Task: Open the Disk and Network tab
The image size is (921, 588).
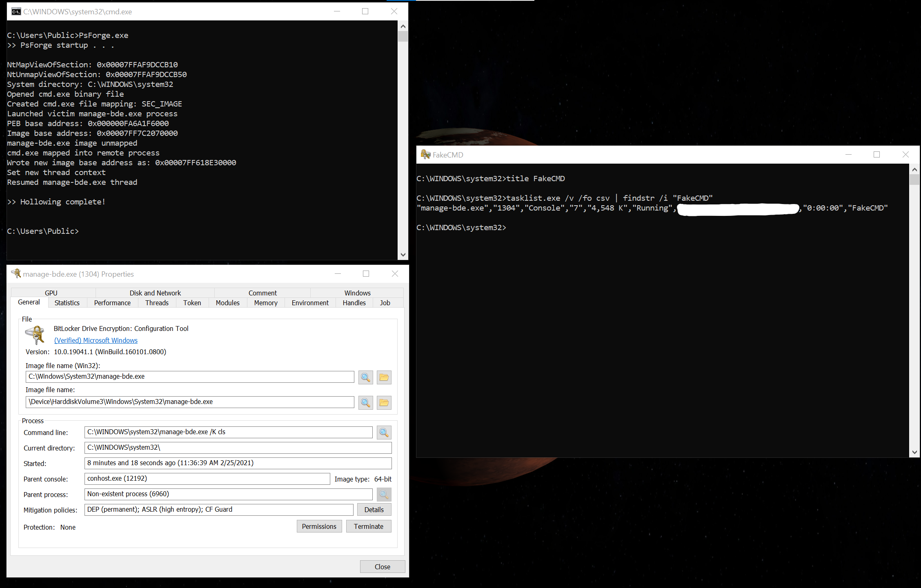Action: point(155,293)
